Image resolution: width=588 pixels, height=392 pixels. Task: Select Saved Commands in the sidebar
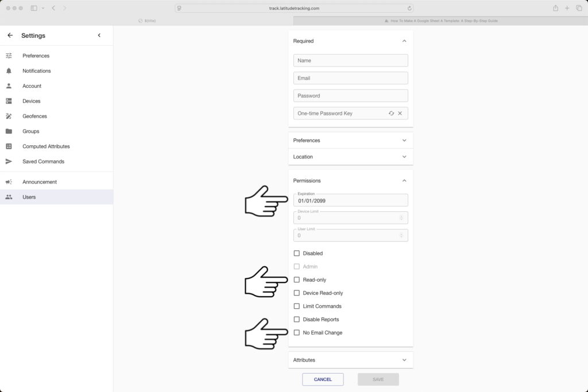tap(42, 161)
